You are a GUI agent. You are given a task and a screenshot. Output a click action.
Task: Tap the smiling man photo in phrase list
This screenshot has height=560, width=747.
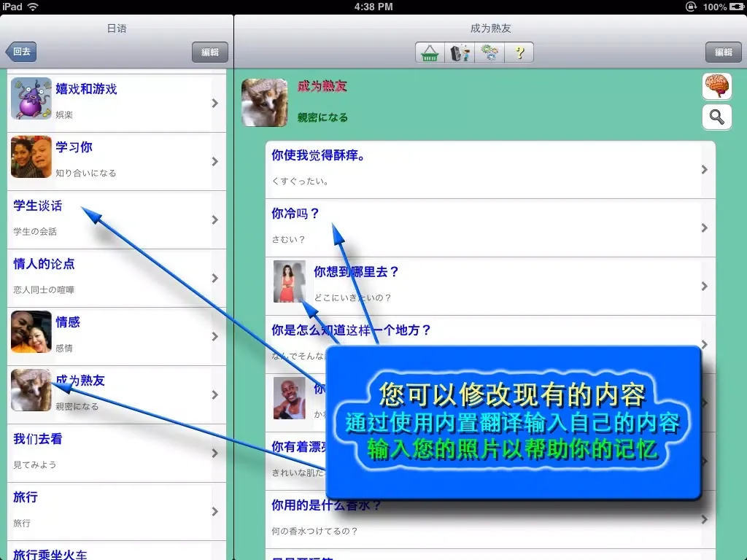pos(289,398)
